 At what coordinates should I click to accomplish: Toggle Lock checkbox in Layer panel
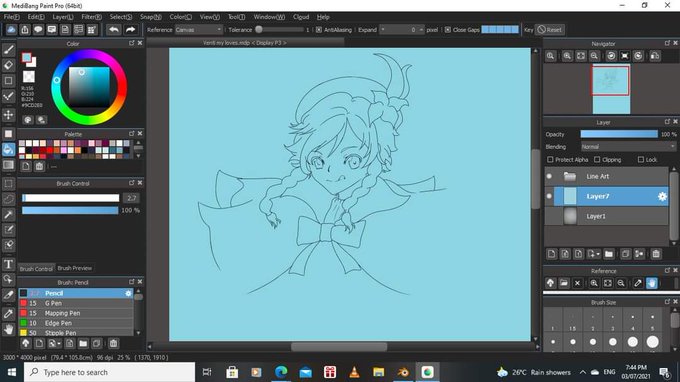[x=641, y=160]
